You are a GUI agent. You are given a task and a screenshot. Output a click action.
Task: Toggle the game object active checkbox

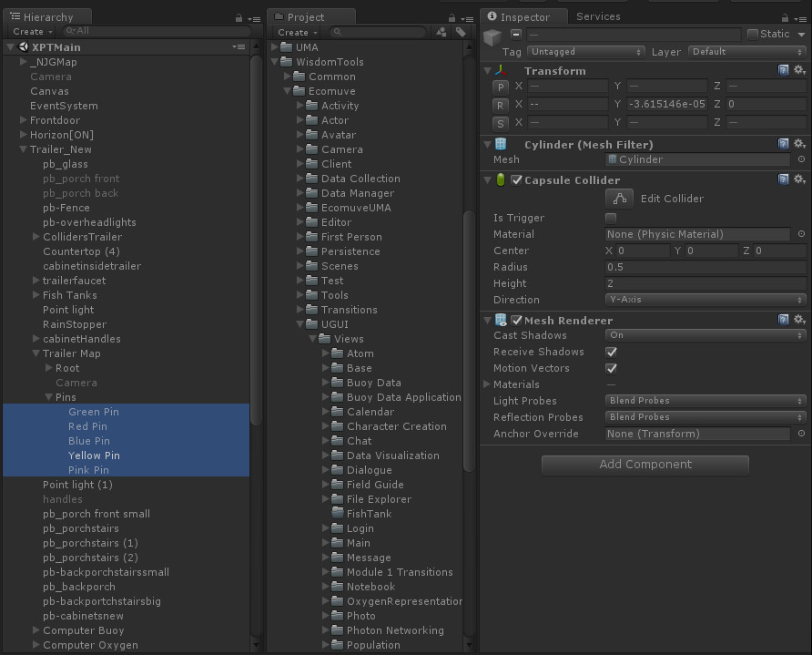516,35
